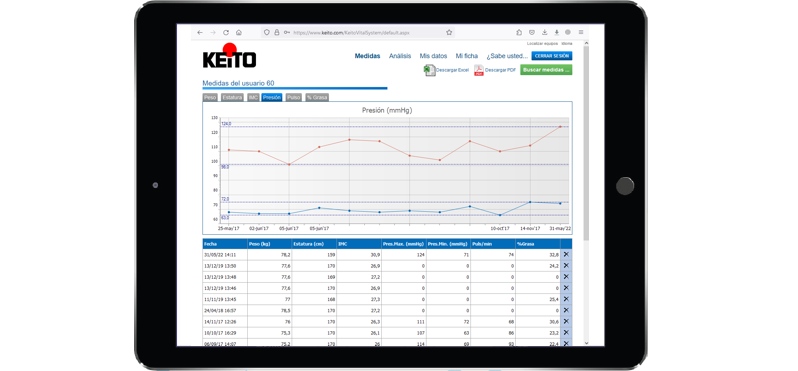This screenshot has width=798, height=371.
Task: Open the Mis datos menu item
Action: (x=433, y=56)
